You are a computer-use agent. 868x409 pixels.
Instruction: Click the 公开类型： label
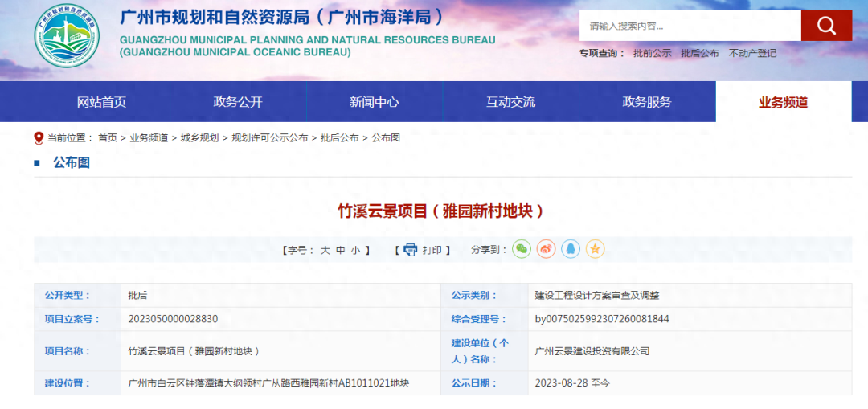pos(68,296)
